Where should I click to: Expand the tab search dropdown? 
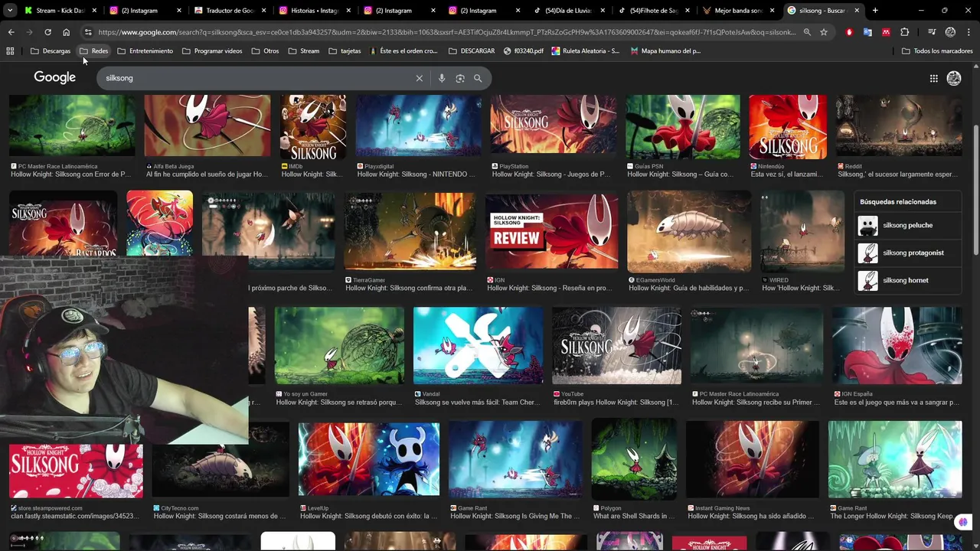click(10, 11)
